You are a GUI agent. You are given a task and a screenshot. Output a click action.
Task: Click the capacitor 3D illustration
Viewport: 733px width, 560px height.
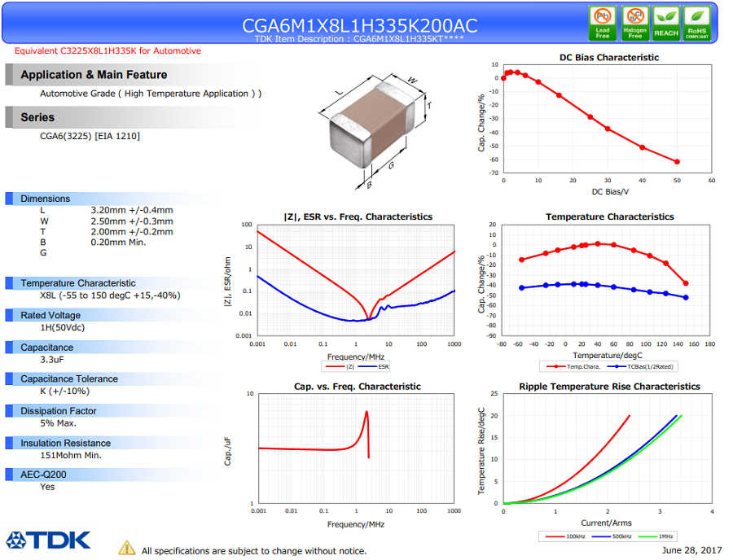click(x=375, y=131)
